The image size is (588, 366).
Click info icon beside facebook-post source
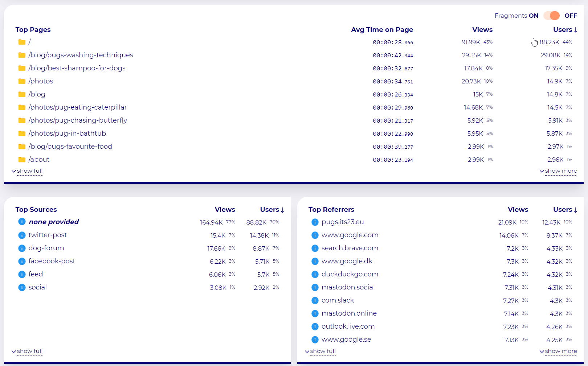[22, 261]
